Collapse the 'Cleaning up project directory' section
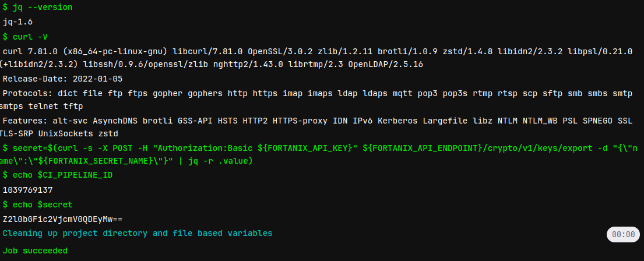Viewport: 644px width, 261px height. click(138, 234)
